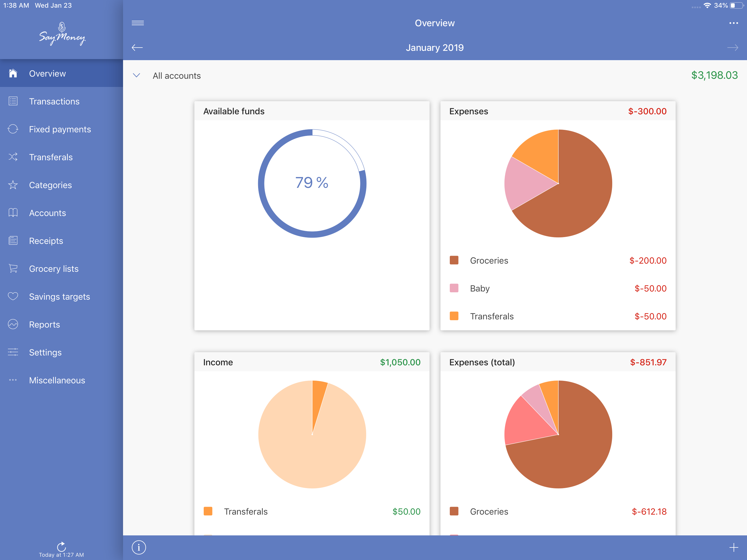Open All accounts selector label

(177, 76)
